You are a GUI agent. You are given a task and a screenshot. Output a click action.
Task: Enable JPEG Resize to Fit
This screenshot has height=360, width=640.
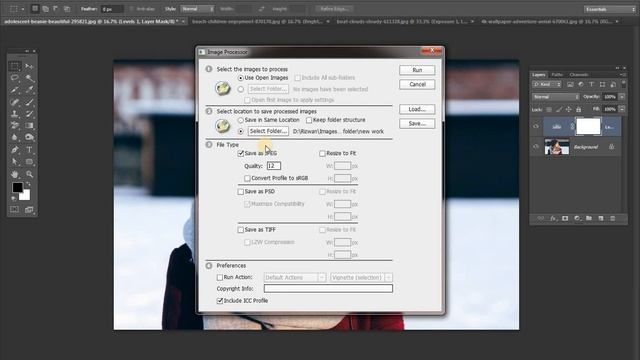point(322,153)
